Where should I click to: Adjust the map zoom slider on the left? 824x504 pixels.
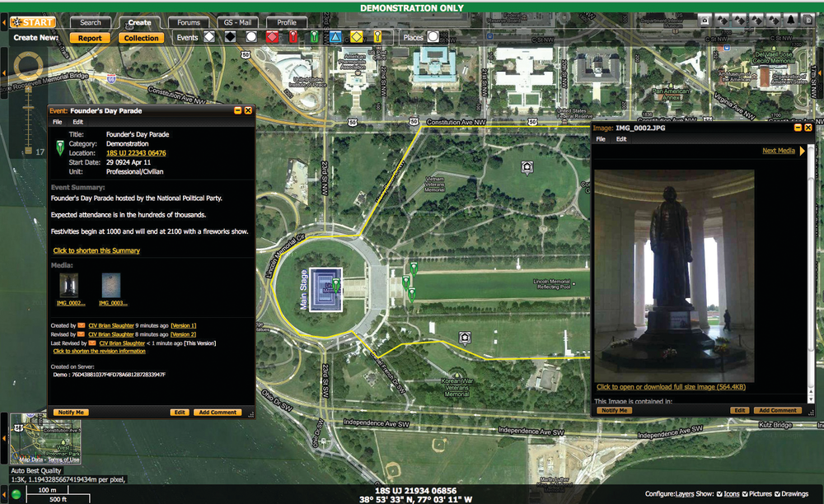30,107
